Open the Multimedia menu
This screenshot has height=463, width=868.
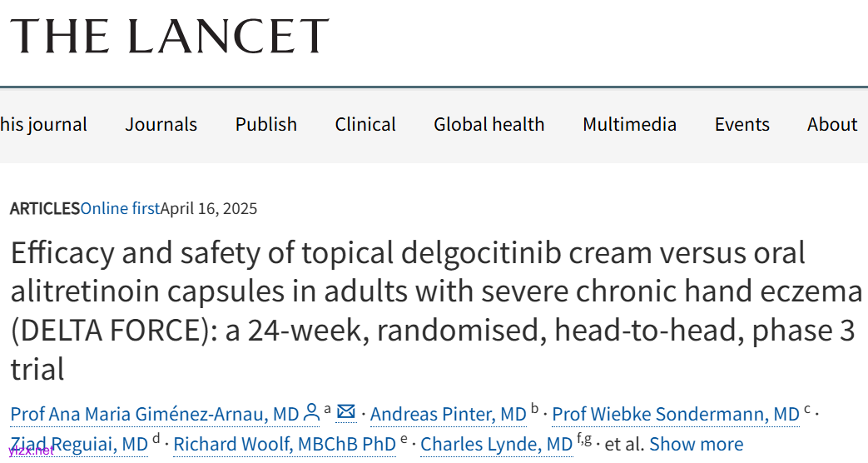630,125
